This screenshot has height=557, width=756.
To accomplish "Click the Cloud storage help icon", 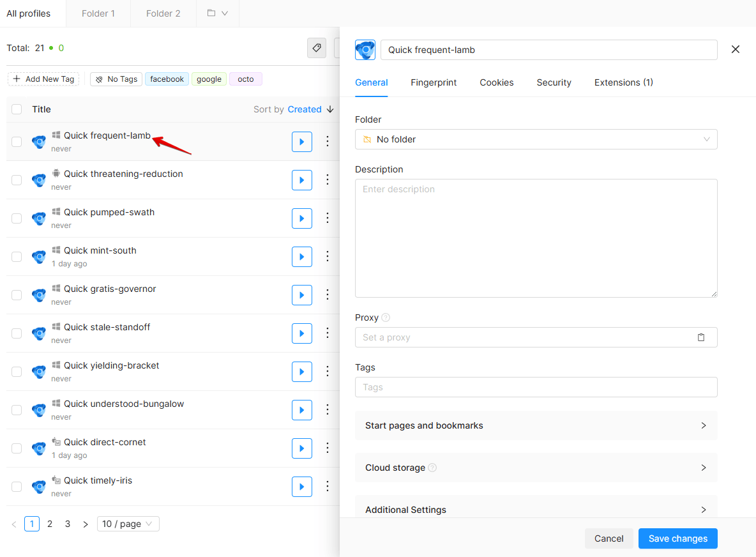I will click(x=432, y=468).
